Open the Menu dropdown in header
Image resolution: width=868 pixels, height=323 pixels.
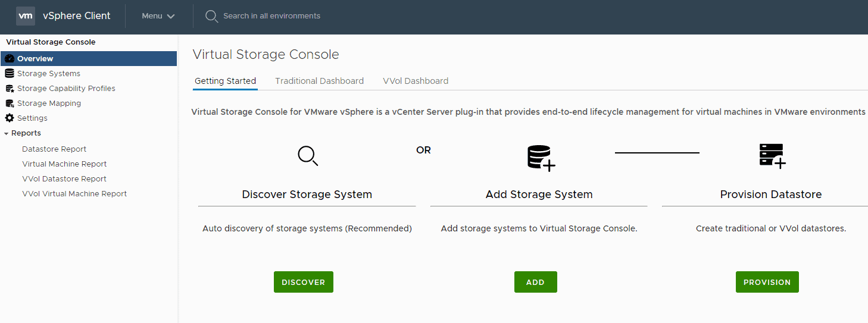coord(158,16)
